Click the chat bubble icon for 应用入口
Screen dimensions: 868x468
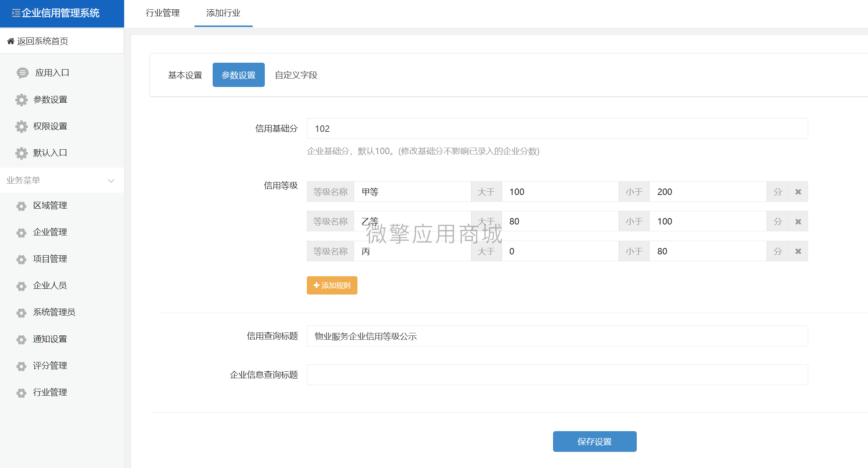point(22,73)
